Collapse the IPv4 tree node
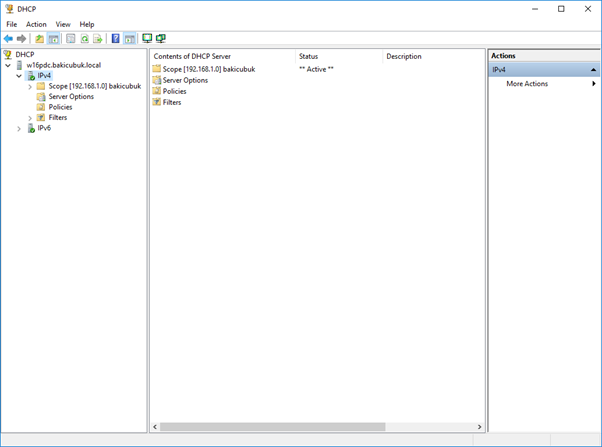 (19, 76)
